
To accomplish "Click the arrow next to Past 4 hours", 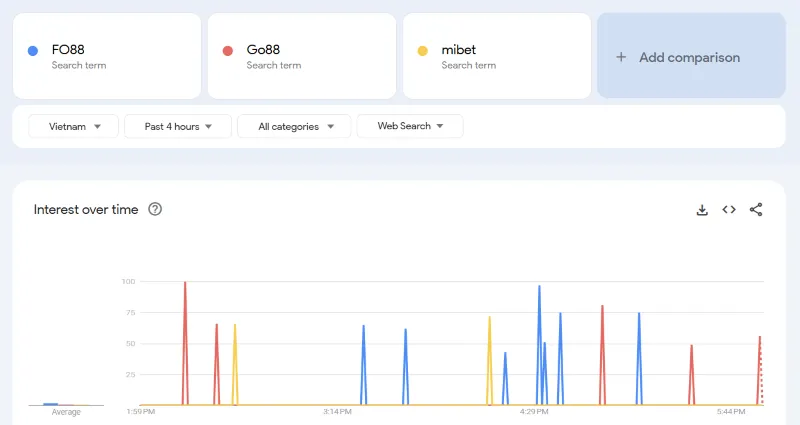I will [208, 127].
